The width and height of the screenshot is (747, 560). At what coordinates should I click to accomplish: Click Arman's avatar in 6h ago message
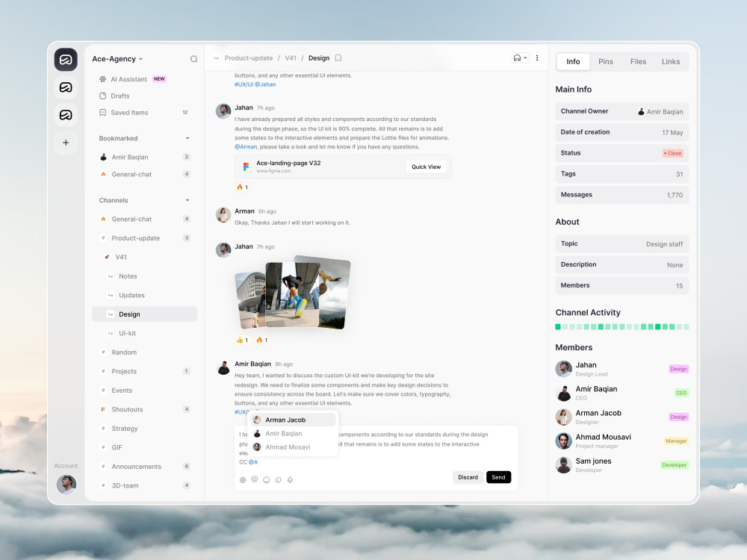(x=223, y=215)
